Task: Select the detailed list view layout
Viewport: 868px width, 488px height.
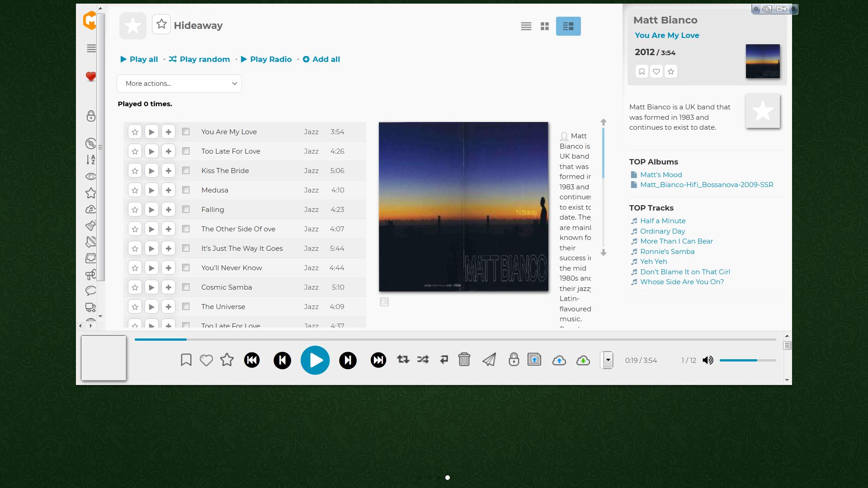Action: 568,26
